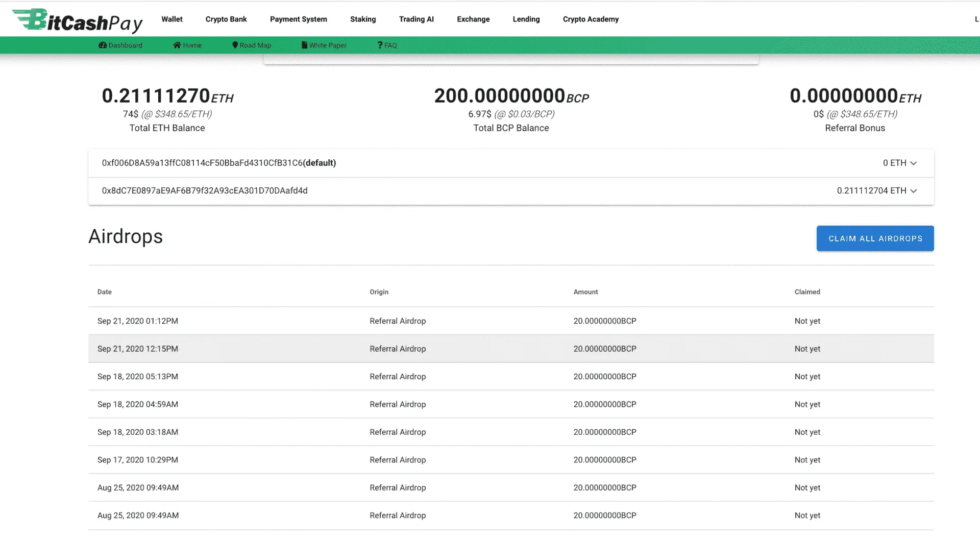980x539 pixels.
Task: Click the White Paper document icon
Action: point(305,45)
